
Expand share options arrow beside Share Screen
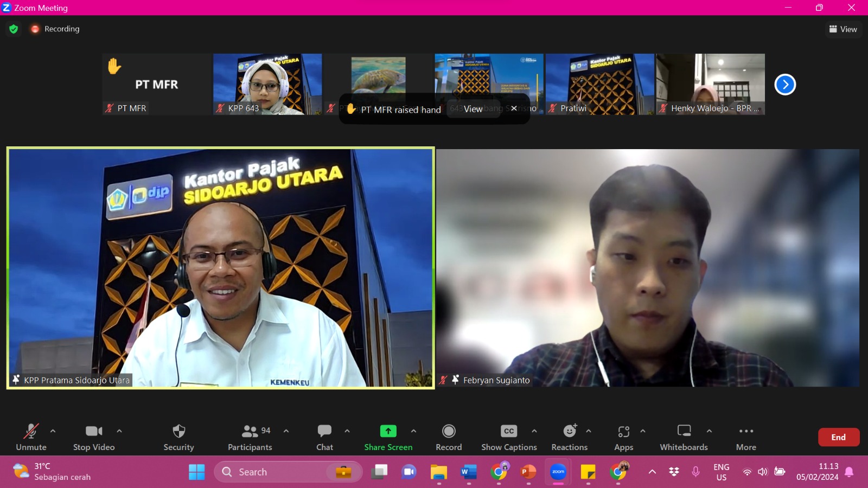(x=413, y=431)
